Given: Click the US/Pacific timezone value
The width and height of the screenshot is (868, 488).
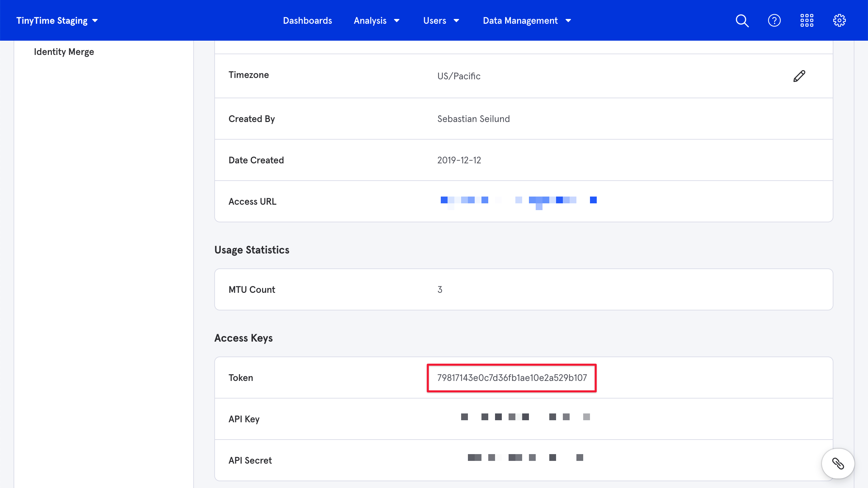Looking at the screenshot, I should (459, 76).
